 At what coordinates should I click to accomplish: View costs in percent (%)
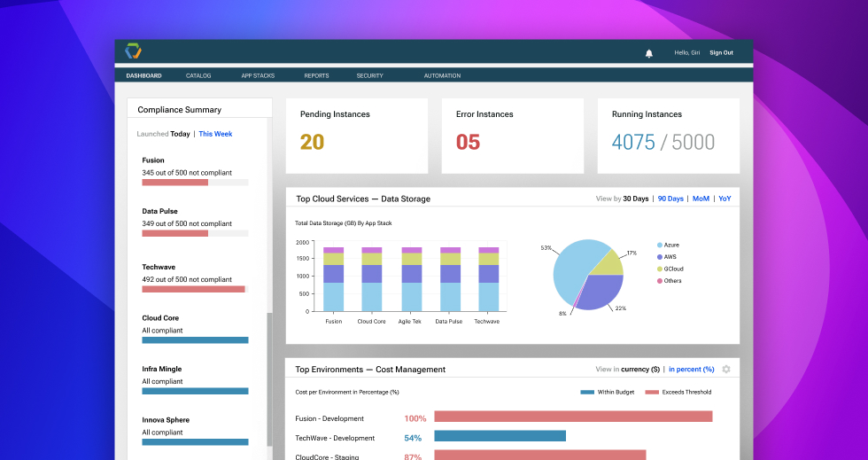(692, 369)
